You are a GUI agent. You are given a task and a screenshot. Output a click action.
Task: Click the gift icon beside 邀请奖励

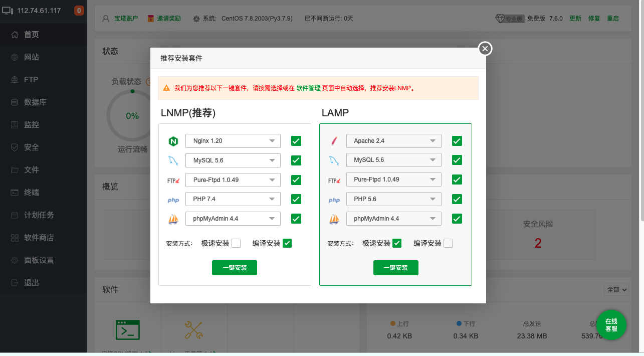coord(151,19)
